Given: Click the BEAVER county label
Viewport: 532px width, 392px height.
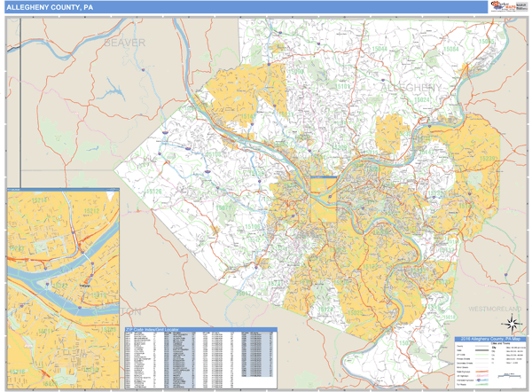Looking at the screenshot, I should [124, 43].
